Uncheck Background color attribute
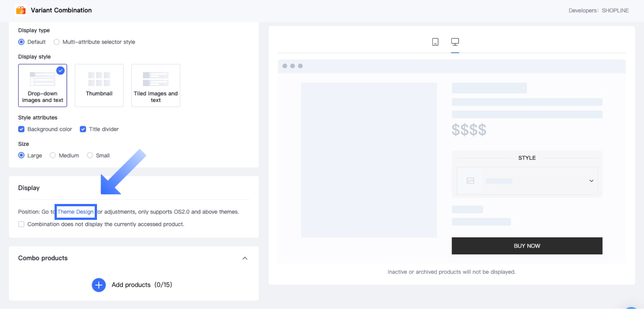Image resolution: width=644 pixels, height=309 pixels. pos(22,129)
